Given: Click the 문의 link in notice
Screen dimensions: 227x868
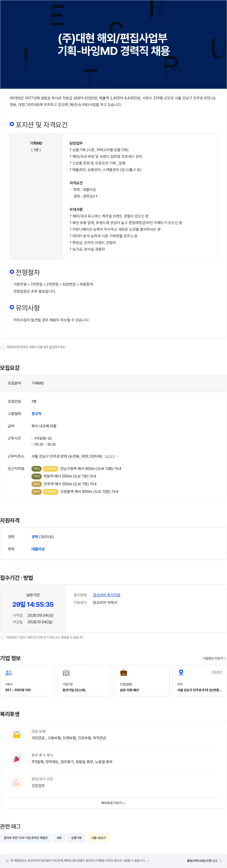Looking at the screenshot, I should [x=52, y=347].
